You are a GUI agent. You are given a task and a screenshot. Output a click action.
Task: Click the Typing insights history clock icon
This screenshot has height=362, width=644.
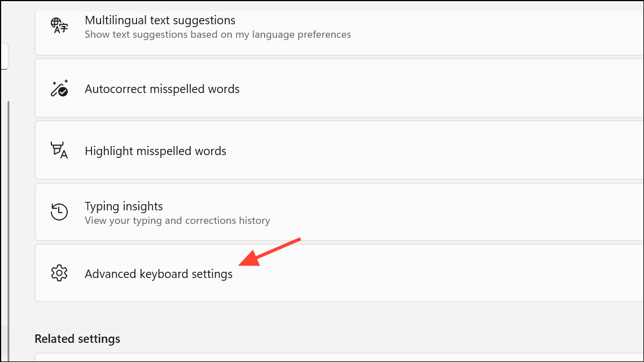tap(59, 212)
